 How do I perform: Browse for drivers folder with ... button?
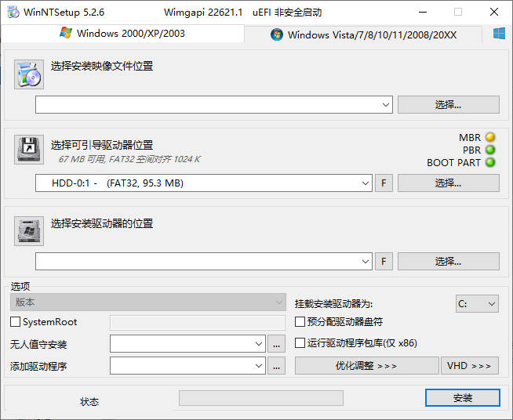point(276,365)
